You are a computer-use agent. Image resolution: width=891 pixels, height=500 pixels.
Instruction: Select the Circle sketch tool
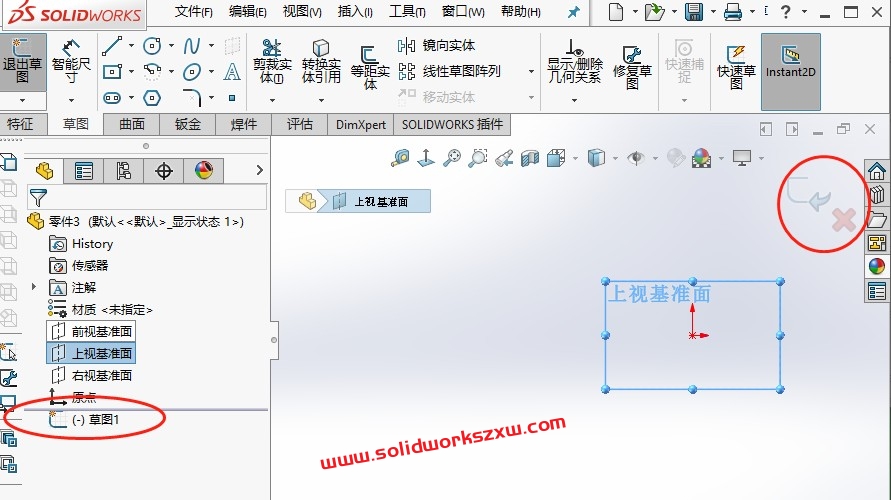152,46
